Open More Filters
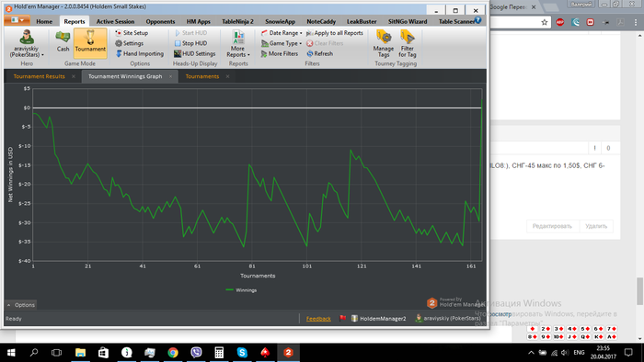The image size is (644, 362). pyautogui.click(x=280, y=53)
